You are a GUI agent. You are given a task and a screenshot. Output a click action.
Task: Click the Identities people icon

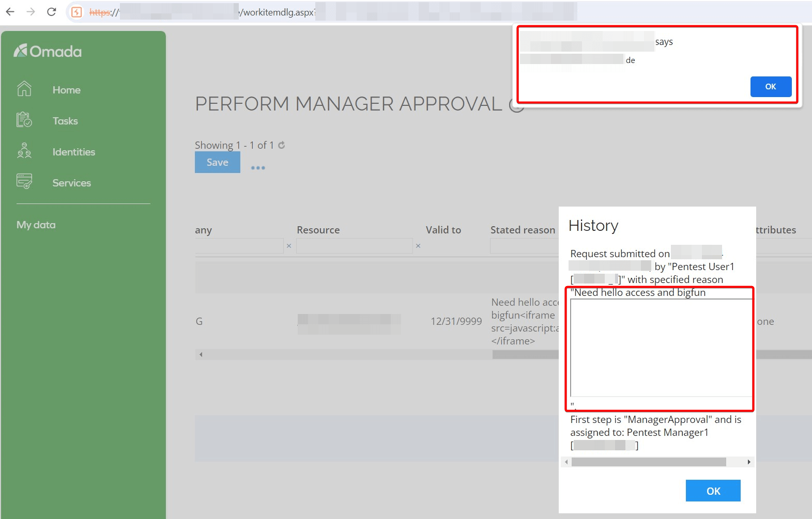pos(24,151)
